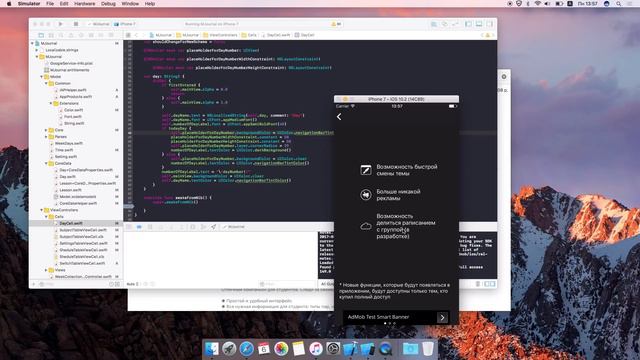
Task: Collapse the Common folder
Action: pyautogui.click(x=46, y=83)
